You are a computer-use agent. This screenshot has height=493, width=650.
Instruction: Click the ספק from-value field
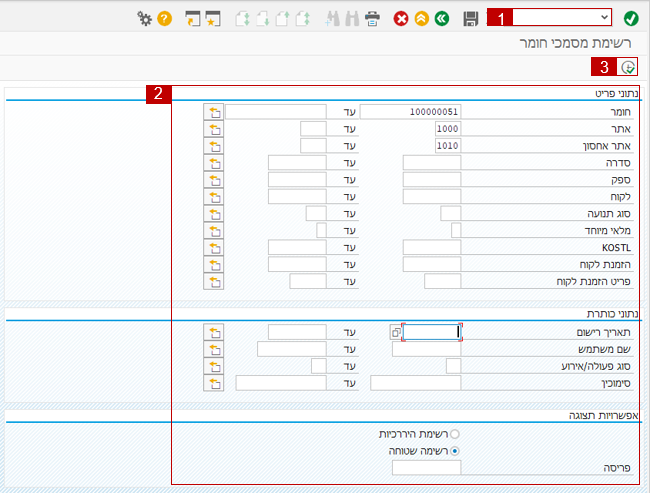pos(432,180)
